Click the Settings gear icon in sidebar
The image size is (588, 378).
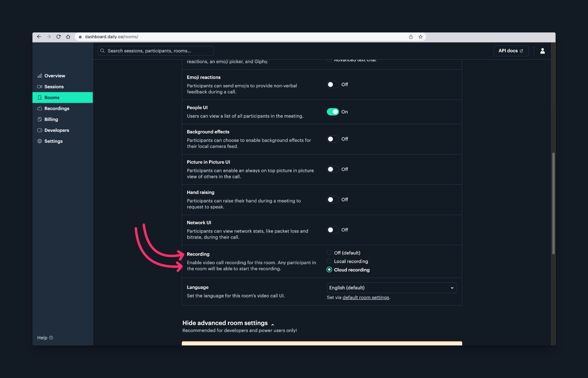tap(39, 141)
